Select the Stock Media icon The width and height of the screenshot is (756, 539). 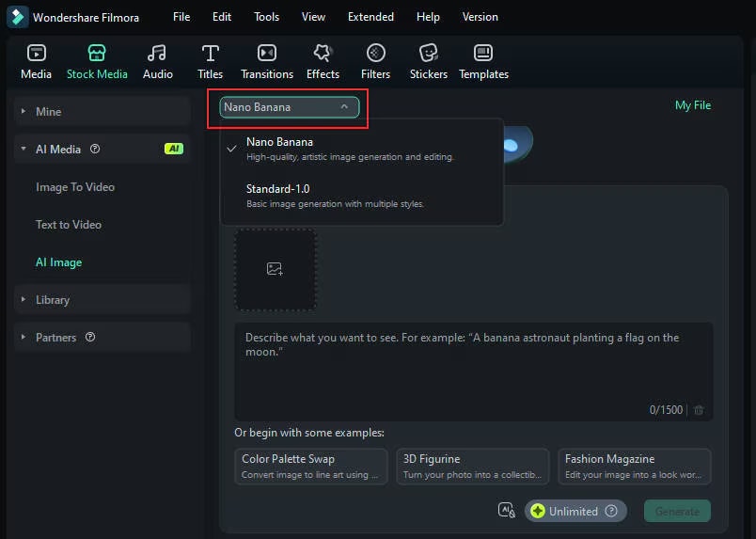(x=97, y=53)
